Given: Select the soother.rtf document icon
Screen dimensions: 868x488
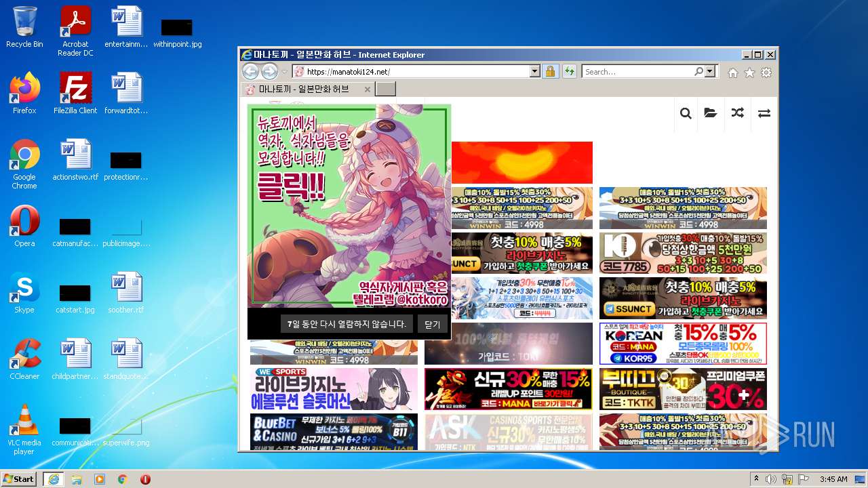Looking at the screenshot, I should tap(126, 293).
